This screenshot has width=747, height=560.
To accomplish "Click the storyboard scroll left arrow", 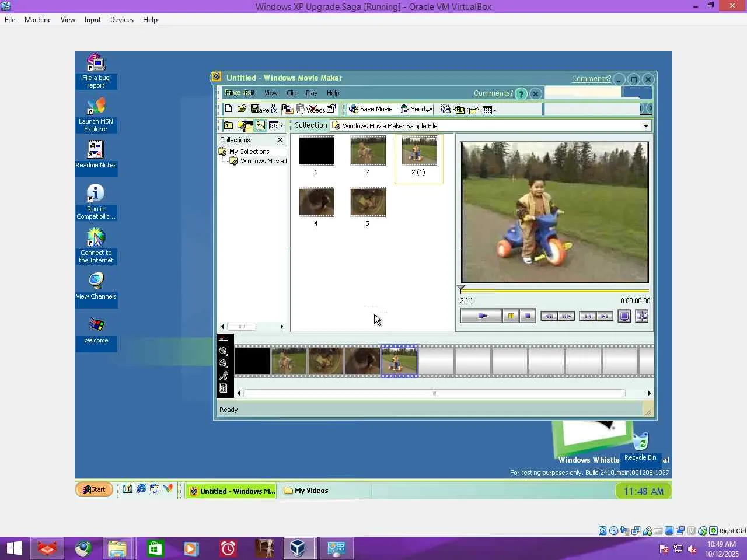I will click(x=239, y=393).
